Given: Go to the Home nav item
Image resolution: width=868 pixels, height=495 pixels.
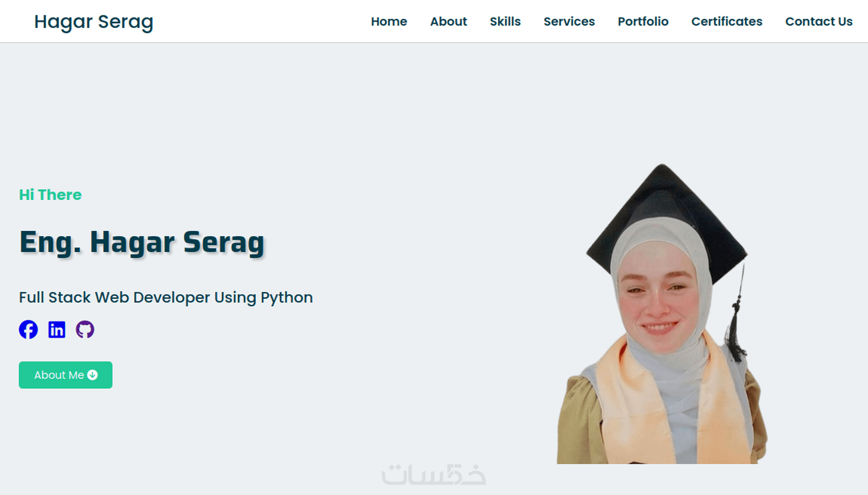Looking at the screenshot, I should (389, 21).
